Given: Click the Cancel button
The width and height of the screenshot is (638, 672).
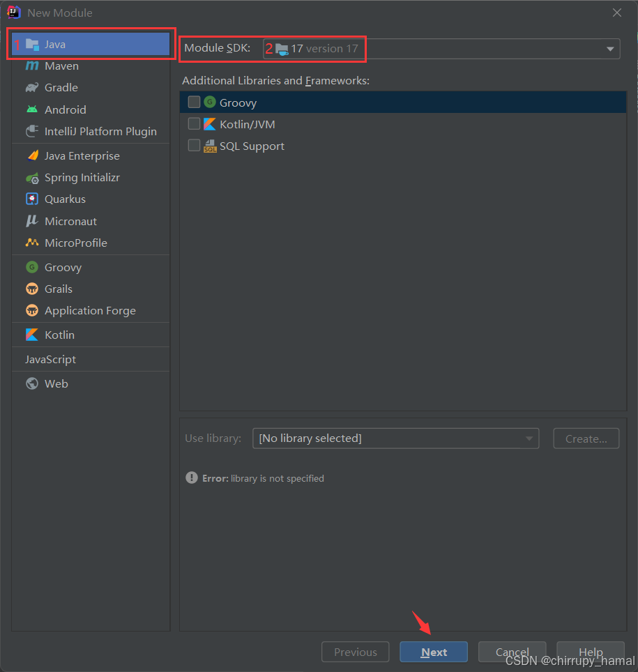Looking at the screenshot, I should tap(512, 652).
